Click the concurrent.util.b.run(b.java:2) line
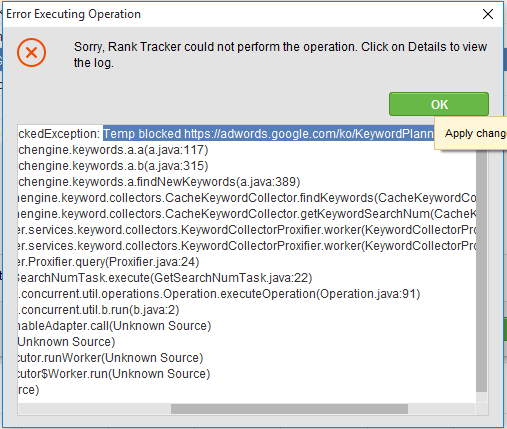507x429 pixels. click(x=99, y=310)
